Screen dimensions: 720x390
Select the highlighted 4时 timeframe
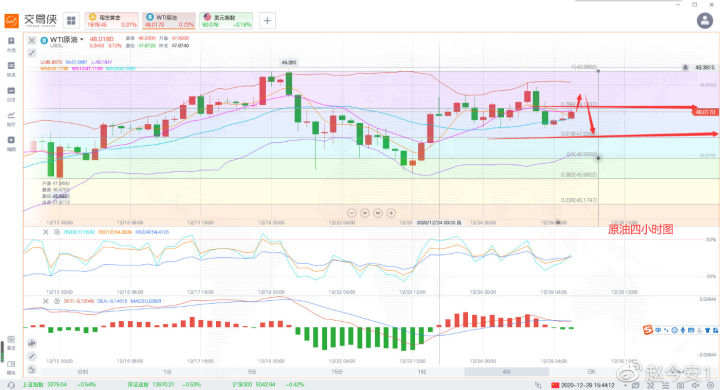pyautogui.click(x=506, y=372)
